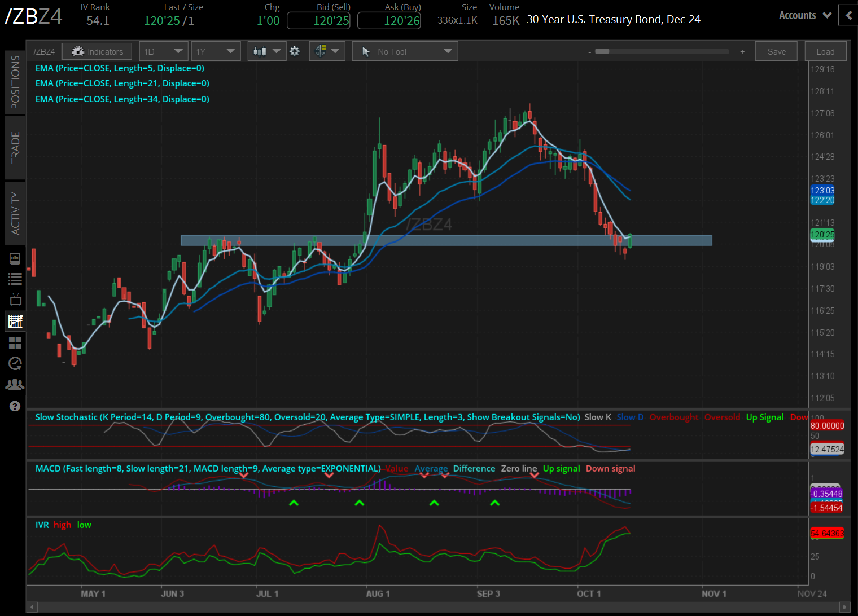Click the history clock icon
Viewport: 858px width, 616px height.
(x=15, y=363)
